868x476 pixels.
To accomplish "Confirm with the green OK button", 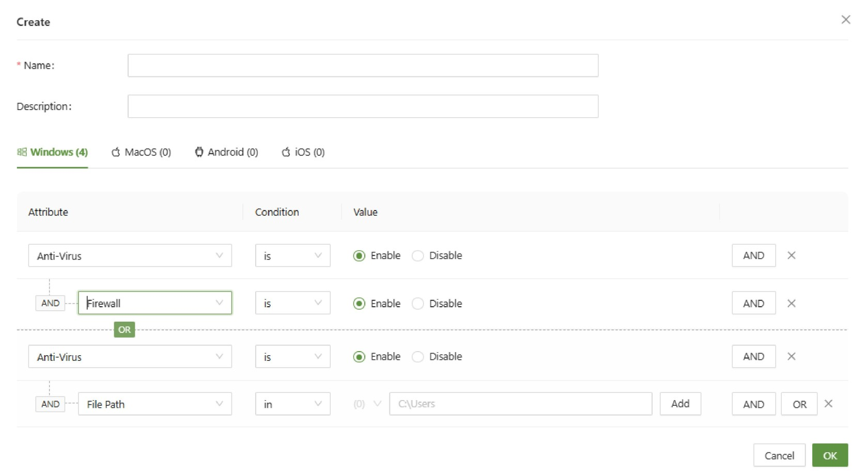I will point(830,455).
